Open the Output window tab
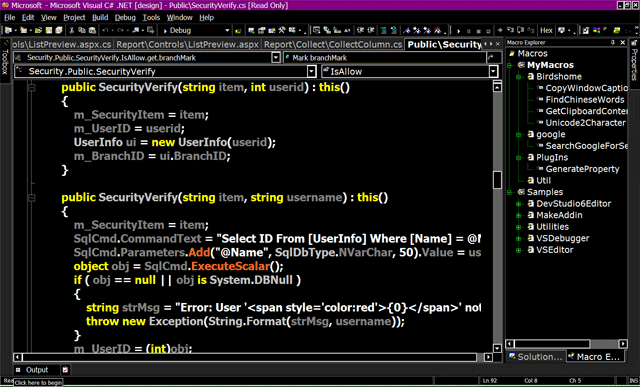Image resolution: width=640 pixels, height=387 pixels. 32,370
